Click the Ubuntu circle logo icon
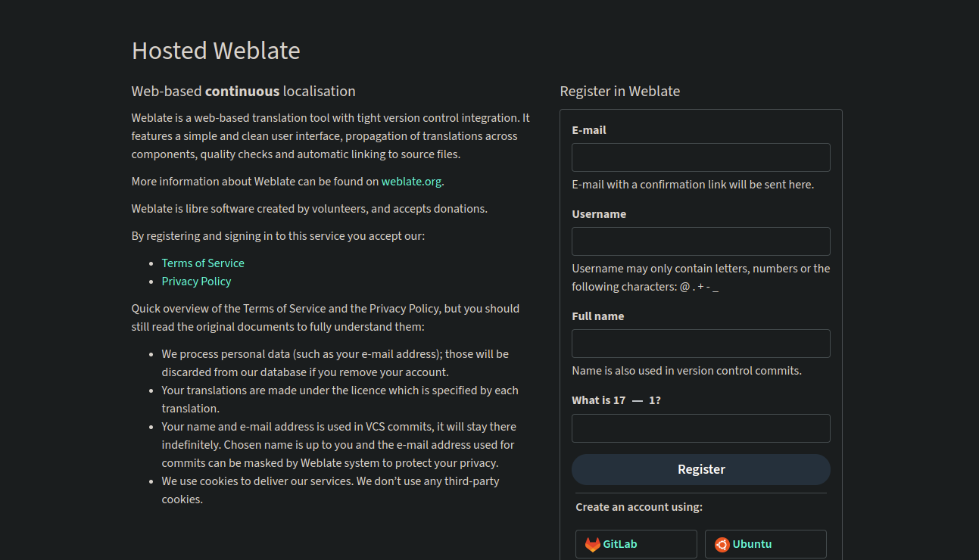Image resolution: width=979 pixels, height=560 pixels. point(722,544)
